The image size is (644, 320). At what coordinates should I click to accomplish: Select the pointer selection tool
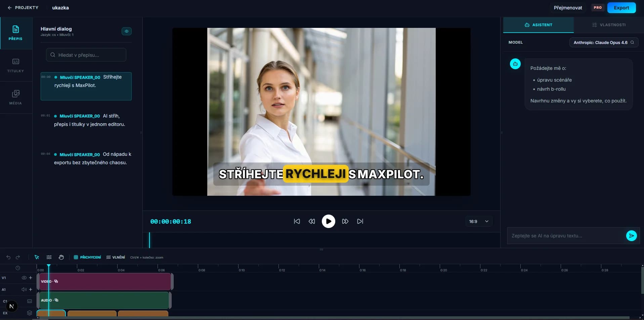point(37,257)
